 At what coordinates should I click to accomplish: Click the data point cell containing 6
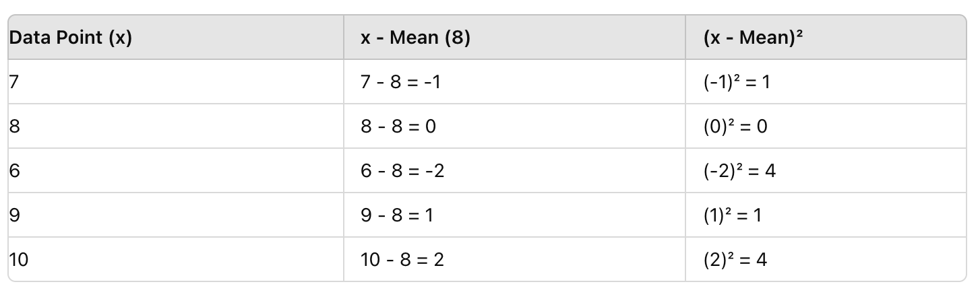[15, 171]
